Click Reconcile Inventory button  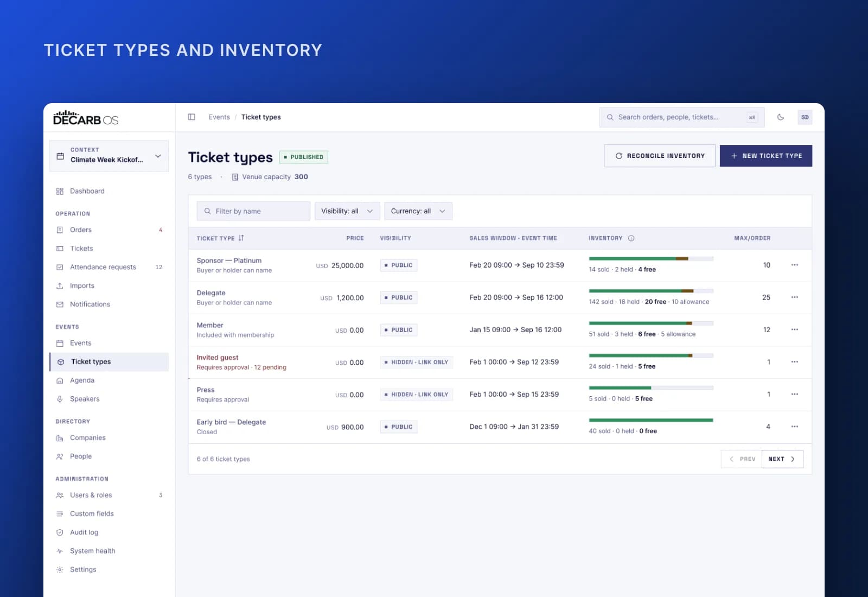[x=660, y=156]
